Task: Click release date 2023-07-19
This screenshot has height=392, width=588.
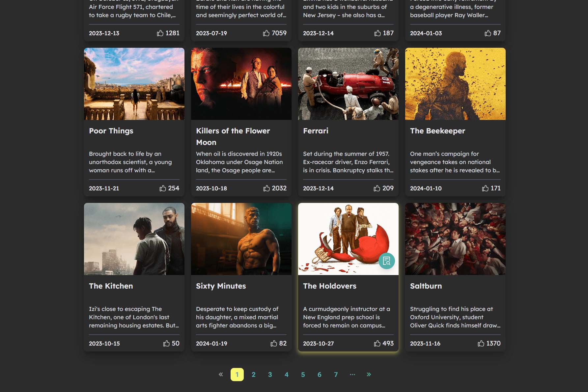Action: coord(211,33)
